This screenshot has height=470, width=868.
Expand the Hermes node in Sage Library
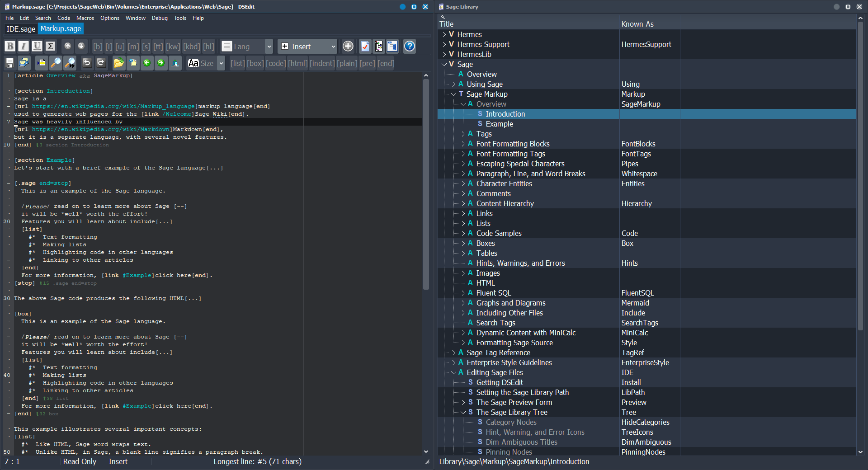click(444, 34)
